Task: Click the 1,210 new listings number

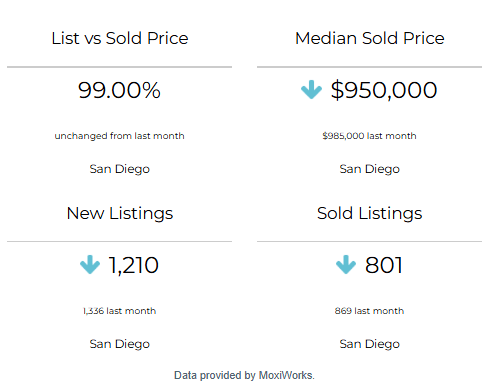Action: click(x=134, y=265)
